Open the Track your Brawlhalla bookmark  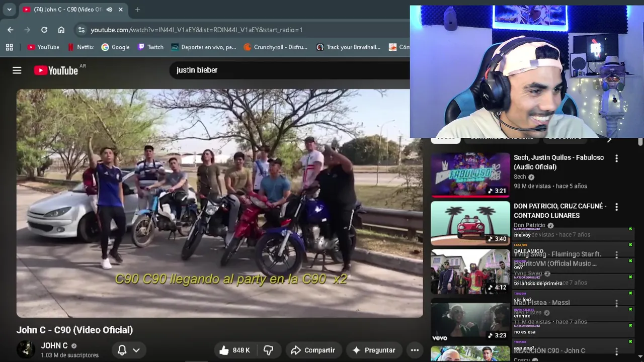click(348, 47)
